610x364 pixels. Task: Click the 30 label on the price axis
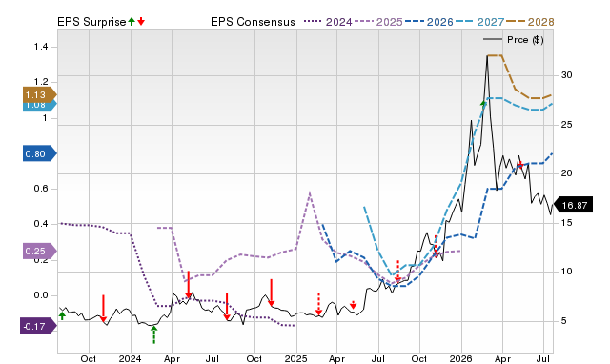566,75
